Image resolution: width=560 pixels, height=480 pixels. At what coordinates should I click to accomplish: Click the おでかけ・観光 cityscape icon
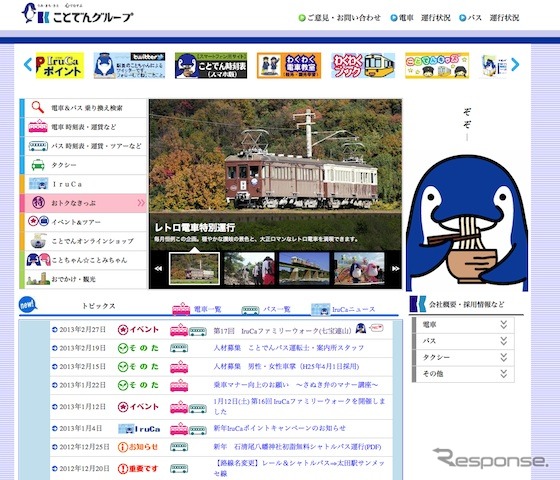coord(38,279)
